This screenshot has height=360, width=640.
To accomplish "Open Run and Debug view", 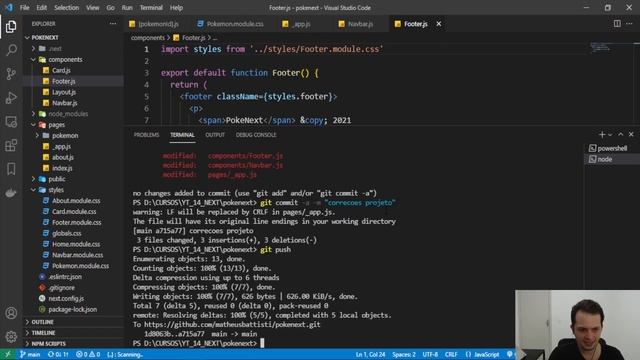I will [11, 98].
